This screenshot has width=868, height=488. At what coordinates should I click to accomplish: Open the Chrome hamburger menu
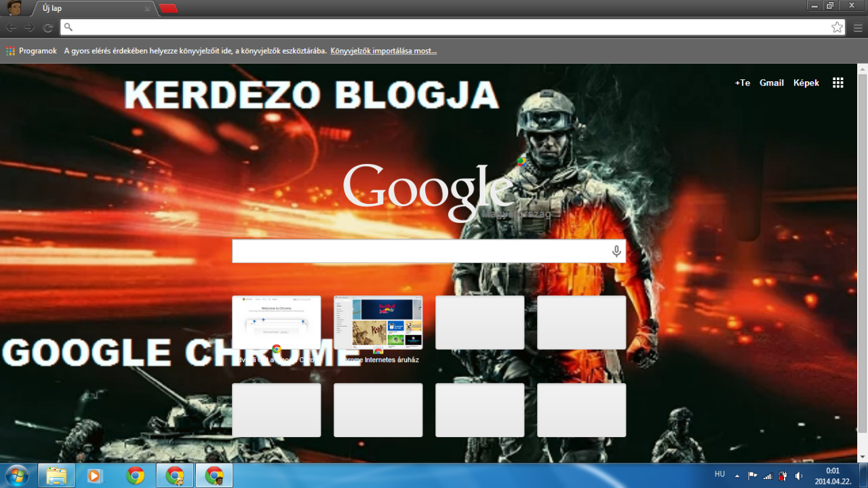click(858, 27)
